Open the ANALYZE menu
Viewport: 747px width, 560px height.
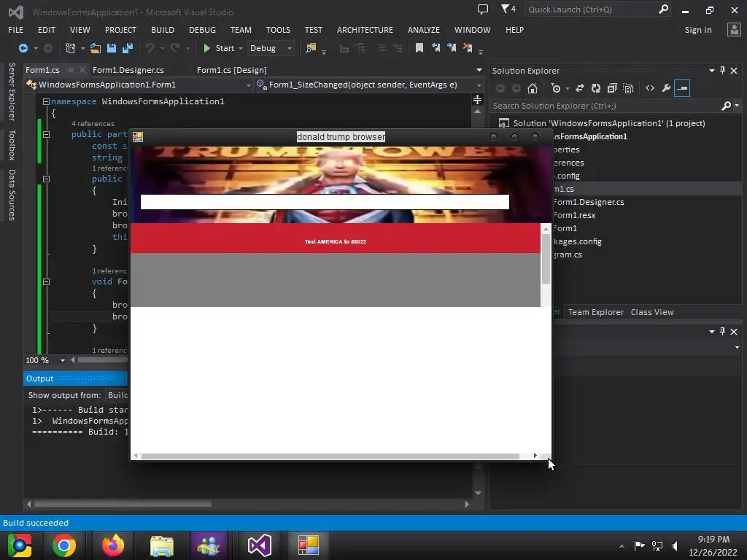[424, 30]
